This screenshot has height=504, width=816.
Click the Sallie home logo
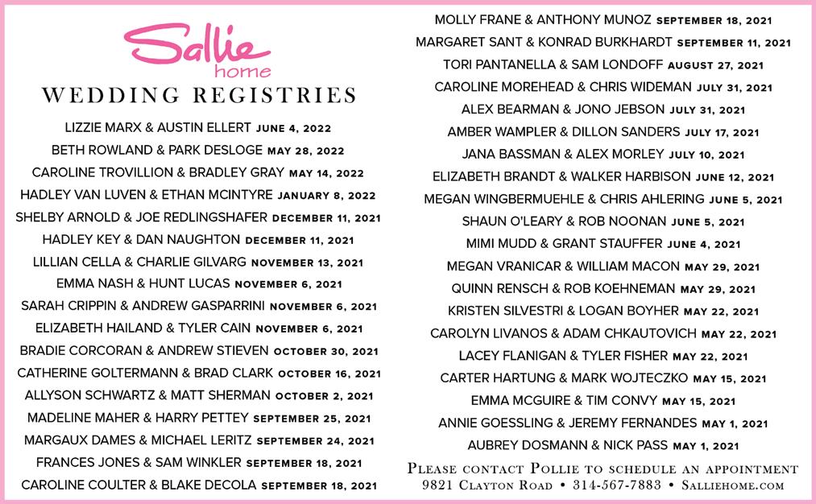coord(197,50)
